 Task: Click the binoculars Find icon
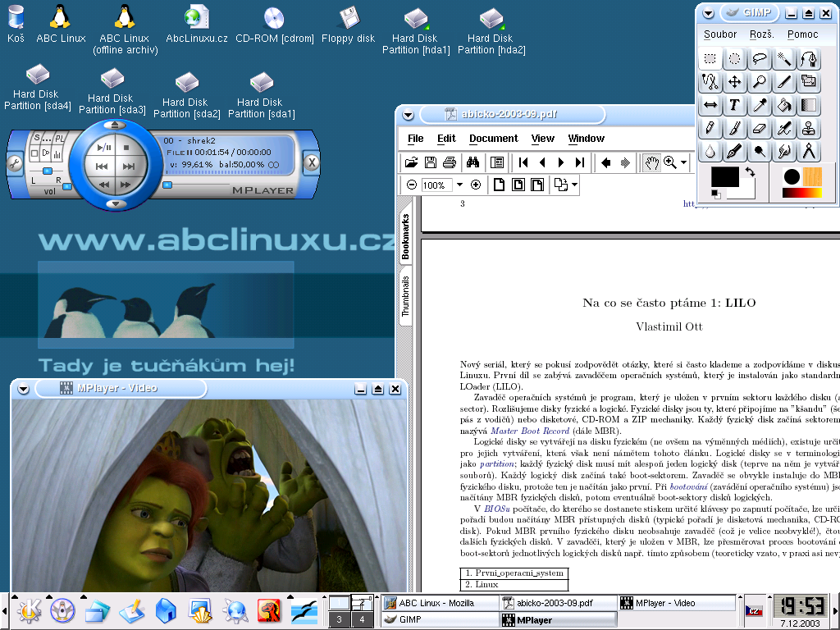click(473, 162)
